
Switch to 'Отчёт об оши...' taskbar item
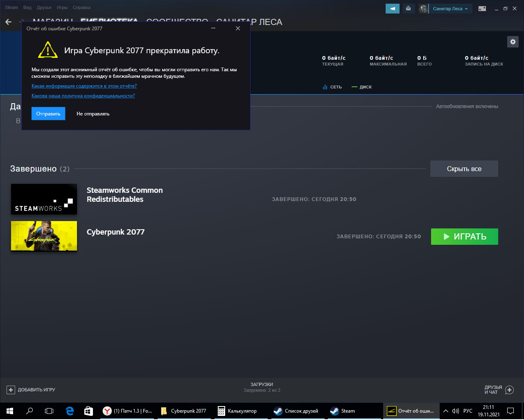click(x=411, y=411)
